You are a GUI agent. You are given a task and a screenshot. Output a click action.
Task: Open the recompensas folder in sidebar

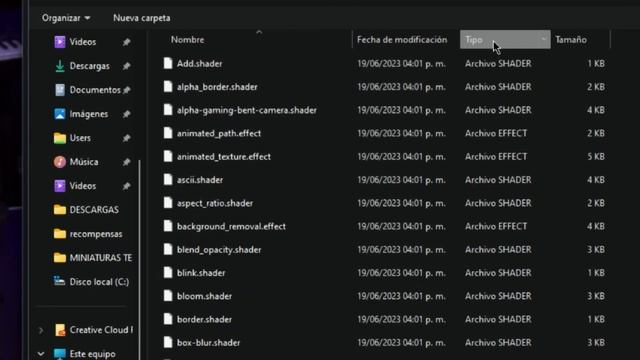(x=96, y=234)
